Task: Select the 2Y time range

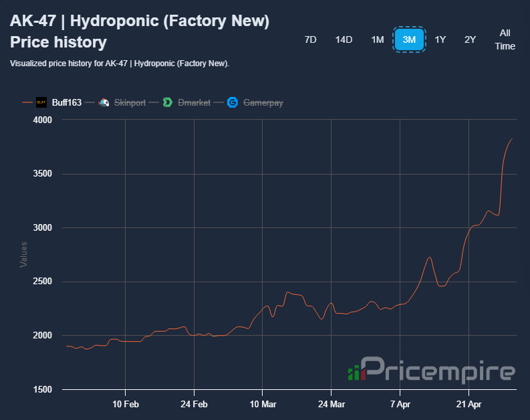Action: point(470,39)
